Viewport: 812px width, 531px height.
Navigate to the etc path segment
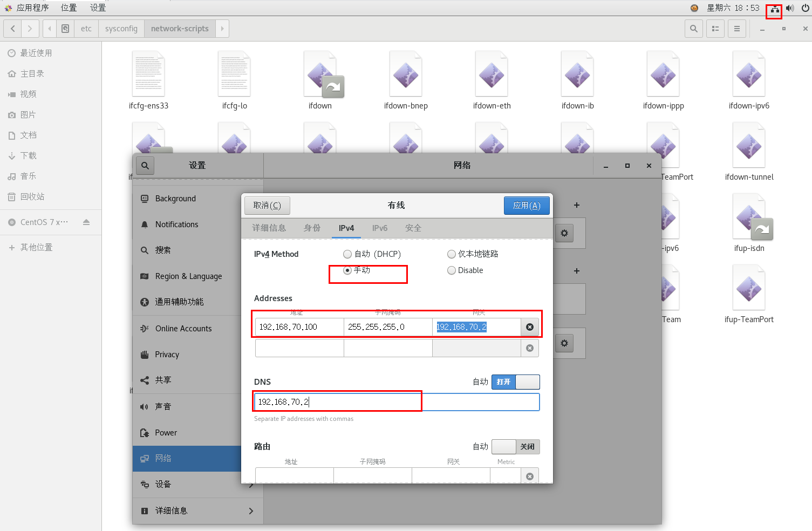86,29
